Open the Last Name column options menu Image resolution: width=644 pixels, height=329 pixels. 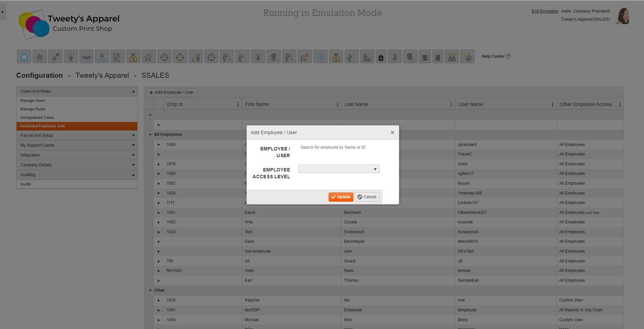click(x=451, y=105)
